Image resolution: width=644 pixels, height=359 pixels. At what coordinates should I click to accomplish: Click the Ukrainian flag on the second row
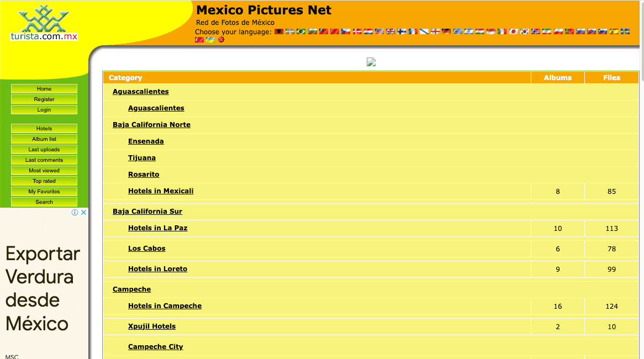210,39
